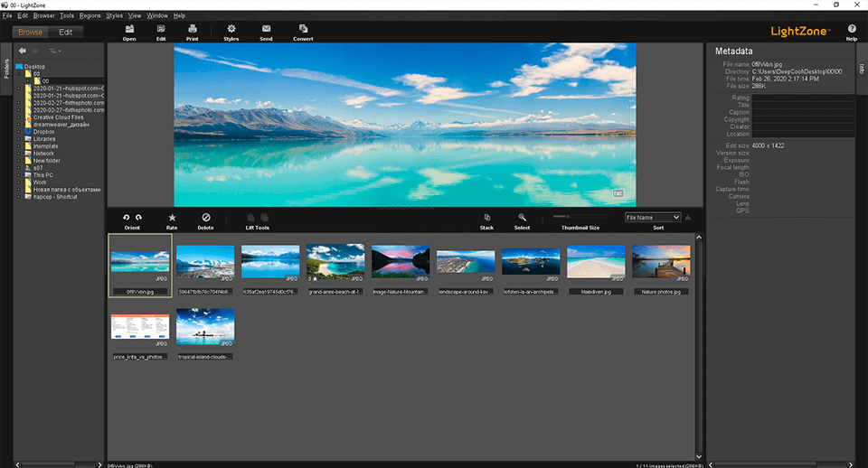
Task: Click the LightZone logo
Action: point(800,32)
